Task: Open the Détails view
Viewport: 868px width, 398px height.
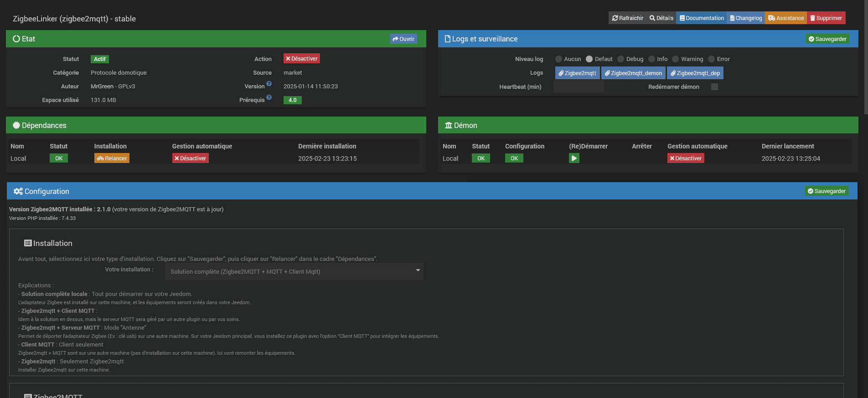Action: (x=661, y=18)
